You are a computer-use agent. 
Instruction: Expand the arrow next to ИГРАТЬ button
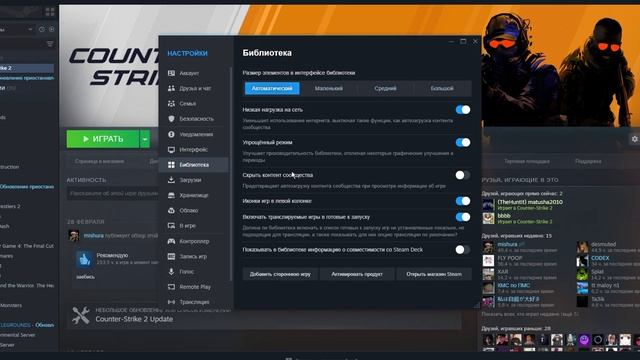coord(145,139)
